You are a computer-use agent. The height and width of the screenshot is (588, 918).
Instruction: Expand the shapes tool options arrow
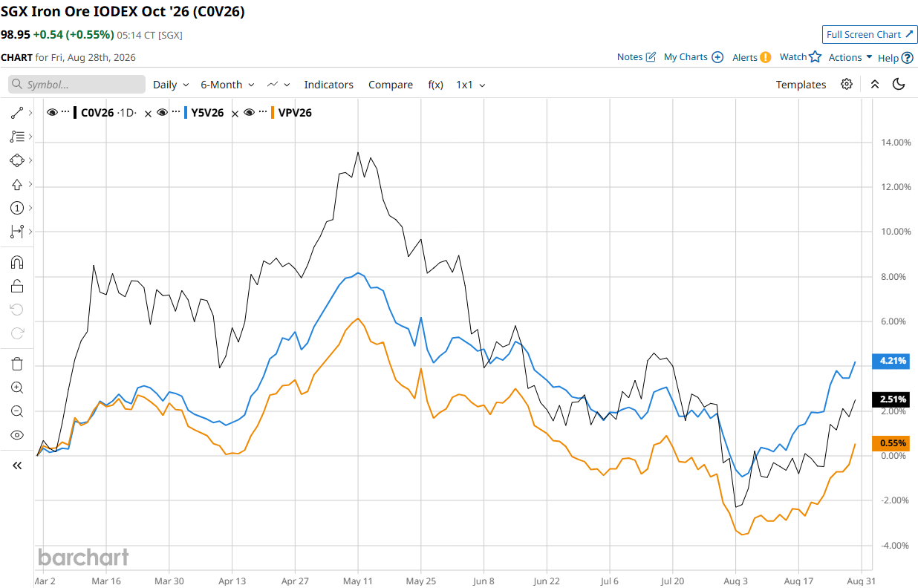tap(30, 160)
